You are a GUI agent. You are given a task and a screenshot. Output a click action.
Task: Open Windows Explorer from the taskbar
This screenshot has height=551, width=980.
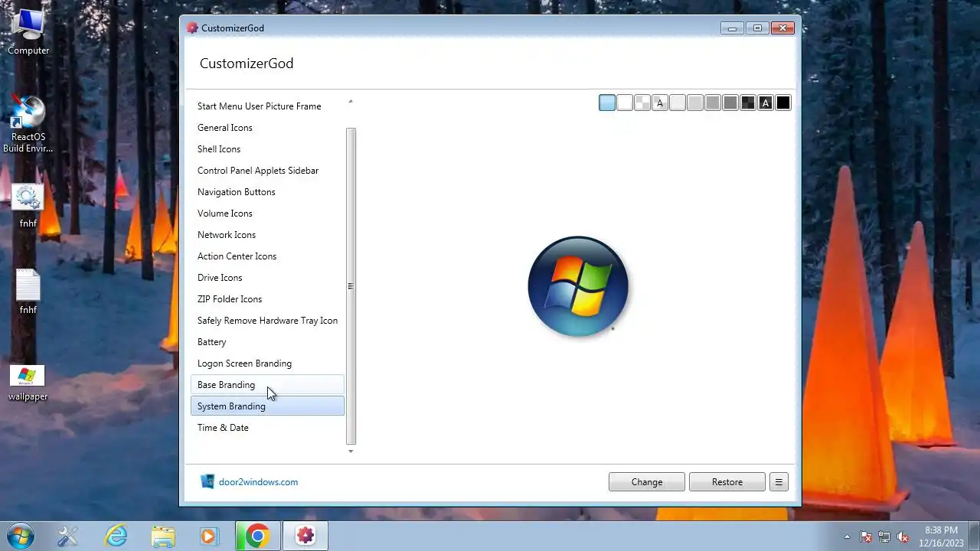[163, 536]
